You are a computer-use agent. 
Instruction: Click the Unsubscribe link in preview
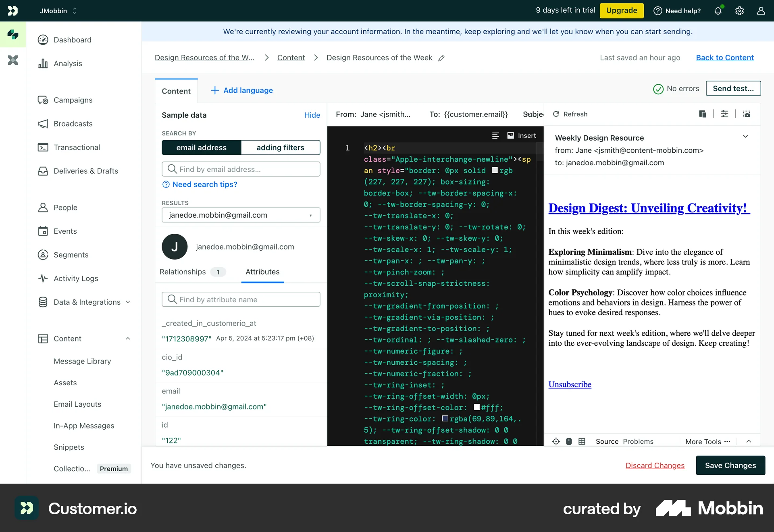click(570, 384)
